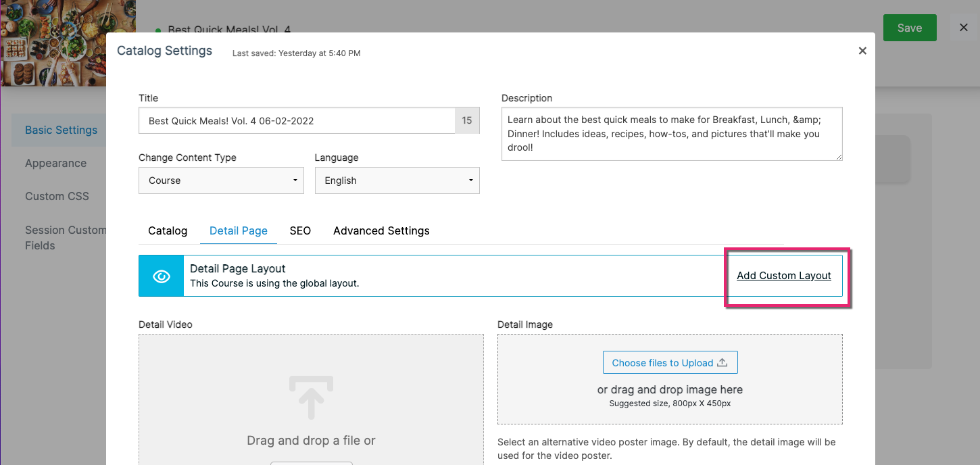Click into the Title input field

[x=297, y=121]
